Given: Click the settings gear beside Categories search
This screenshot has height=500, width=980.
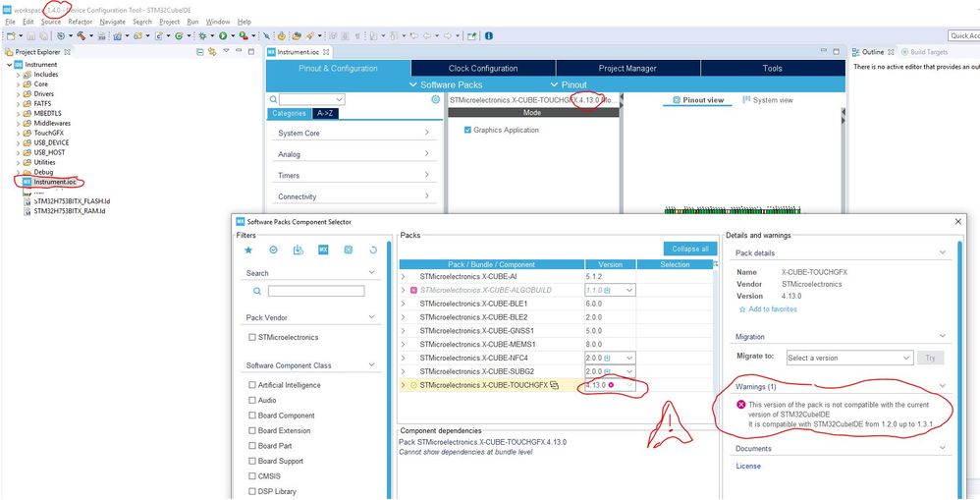Looking at the screenshot, I should [436, 99].
